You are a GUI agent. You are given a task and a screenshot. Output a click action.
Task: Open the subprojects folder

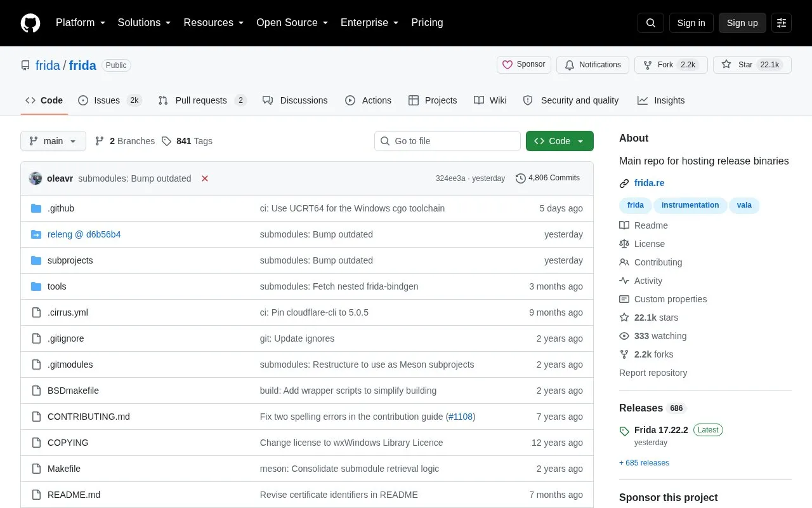coord(70,260)
